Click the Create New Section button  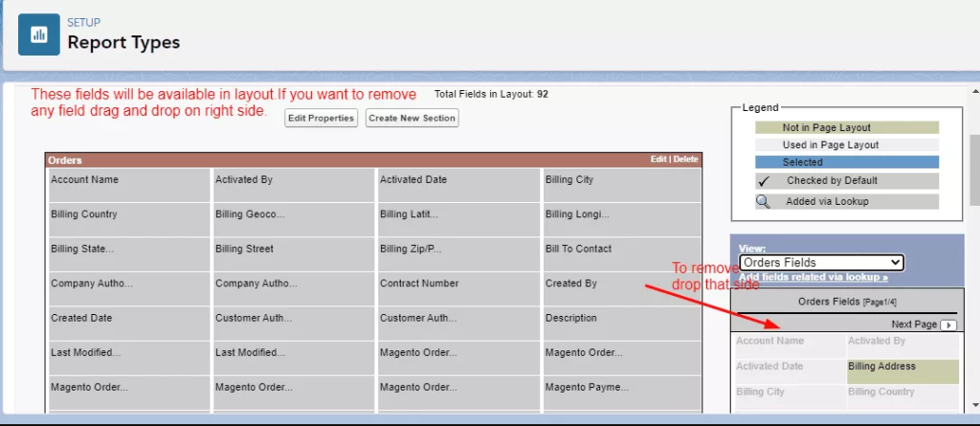pos(412,118)
